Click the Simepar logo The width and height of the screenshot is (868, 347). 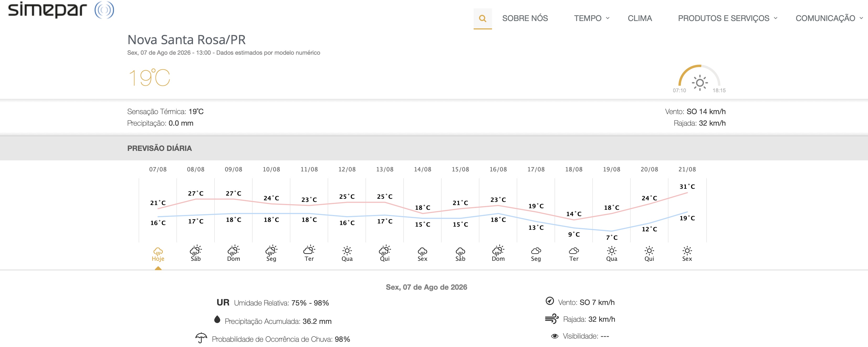[x=61, y=10]
